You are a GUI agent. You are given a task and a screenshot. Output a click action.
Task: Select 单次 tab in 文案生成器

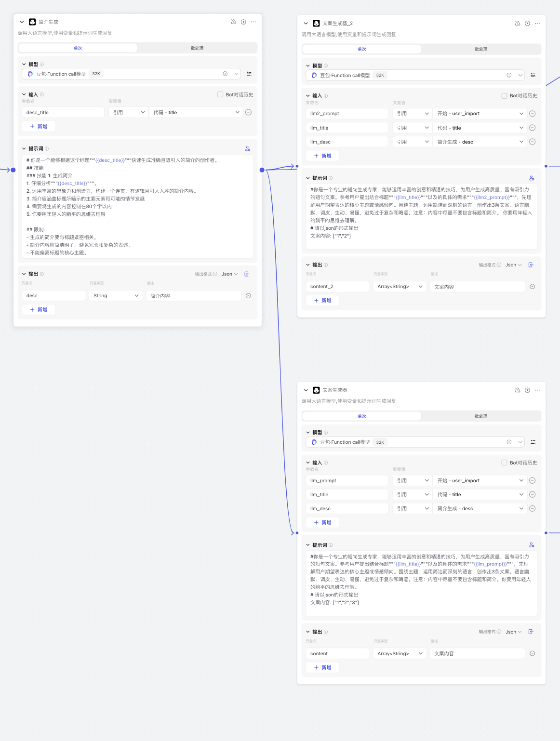point(362,416)
